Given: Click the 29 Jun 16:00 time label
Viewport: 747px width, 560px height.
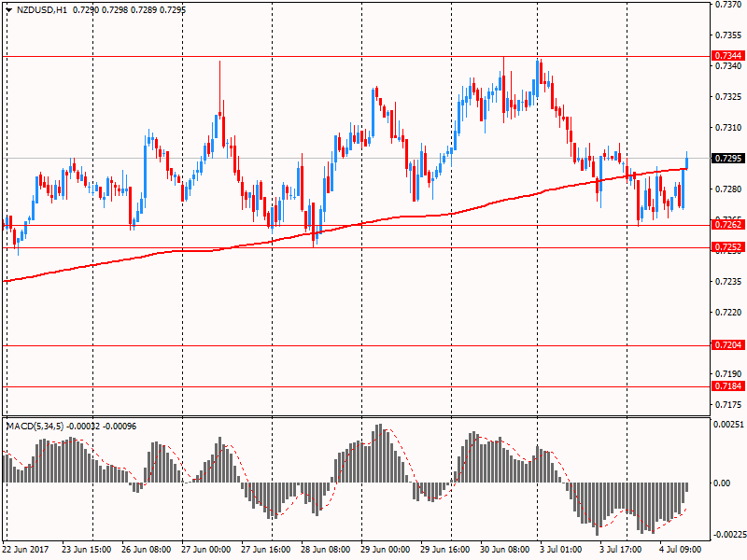Looking at the screenshot, I should pos(445,549).
